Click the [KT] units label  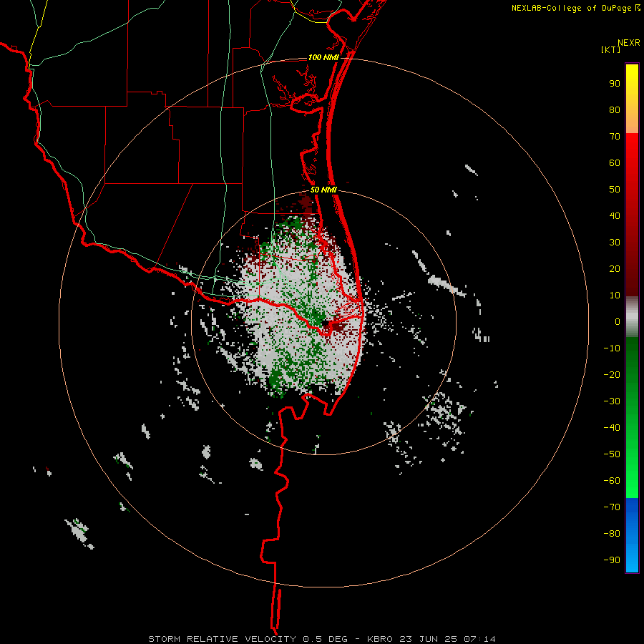(x=610, y=49)
